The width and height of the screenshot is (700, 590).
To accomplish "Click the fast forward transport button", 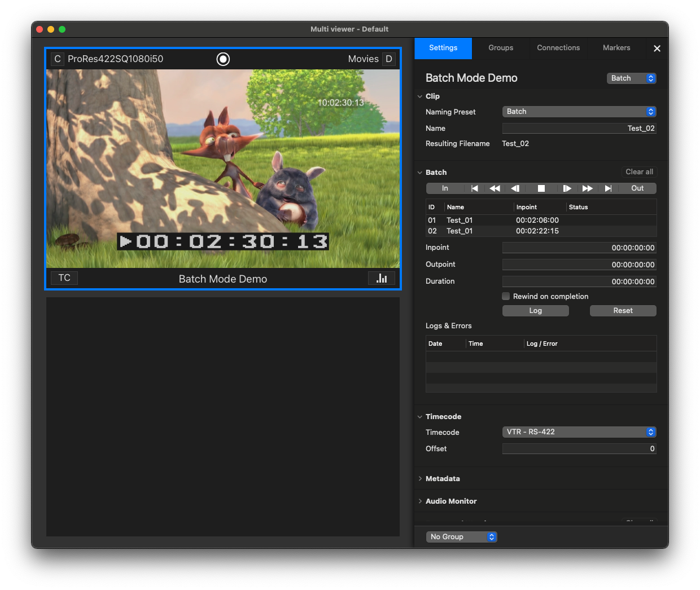I will click(588, 188).
